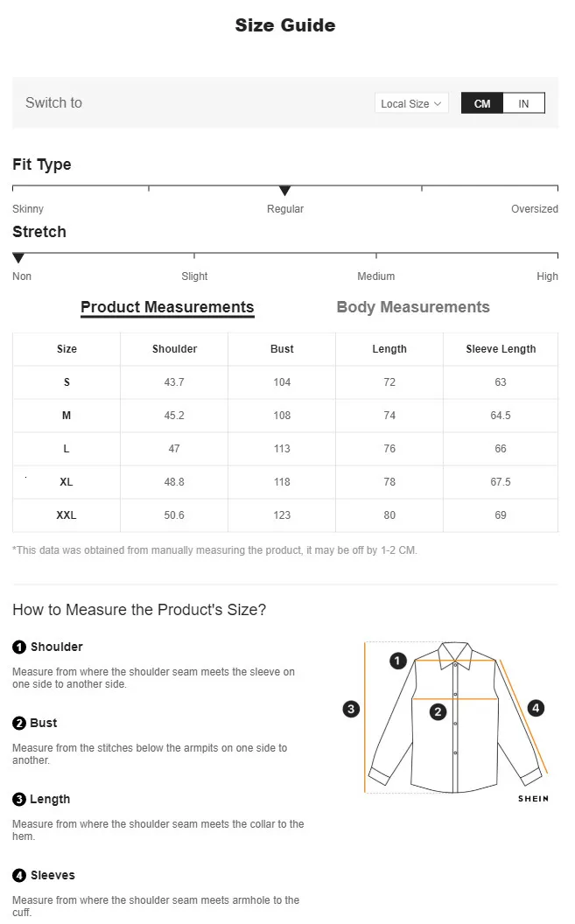Click the size M row label
The height and width of the screenshot is (924, 575).
coord(67,416)
